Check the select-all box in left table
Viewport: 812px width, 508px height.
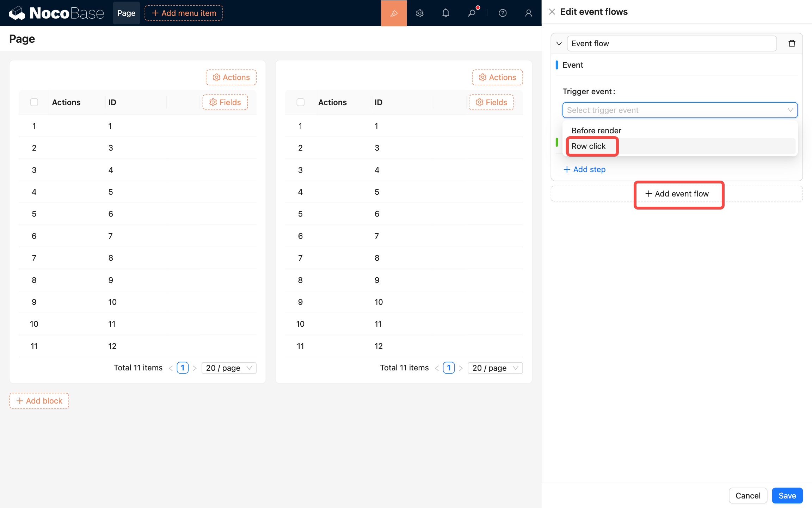[34, 102]
